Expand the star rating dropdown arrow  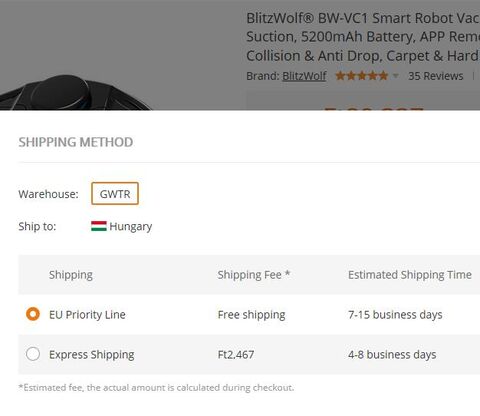click(395, 76)
